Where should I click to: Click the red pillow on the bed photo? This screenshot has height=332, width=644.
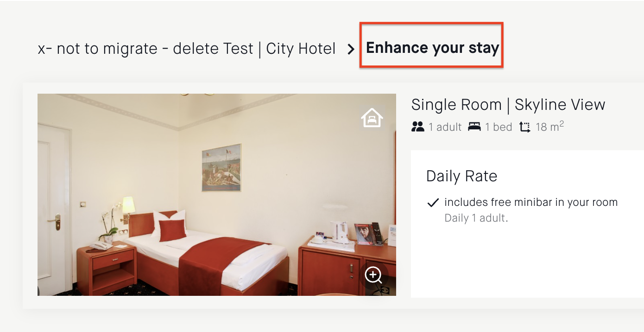tap(172, 230)
